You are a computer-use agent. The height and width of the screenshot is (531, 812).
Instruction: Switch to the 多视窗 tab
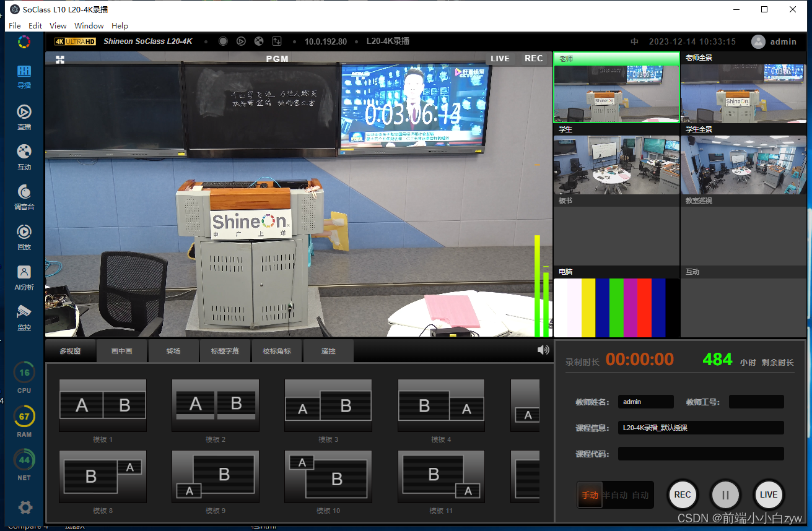(70, 351)
